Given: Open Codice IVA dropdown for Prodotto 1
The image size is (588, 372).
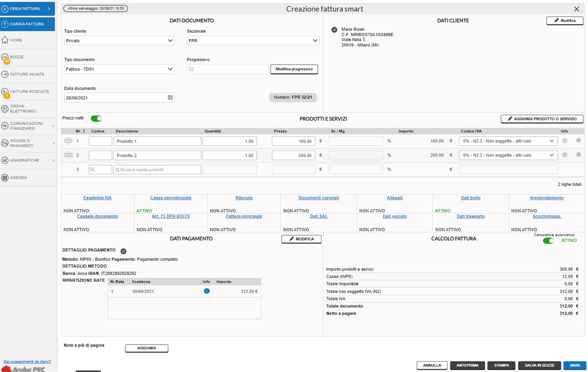Looking at the screenshot, I should [508, 141].
